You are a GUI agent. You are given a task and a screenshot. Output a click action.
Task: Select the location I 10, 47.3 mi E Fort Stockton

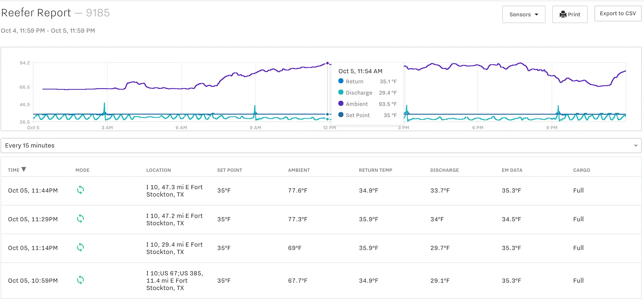pos(174,190)
